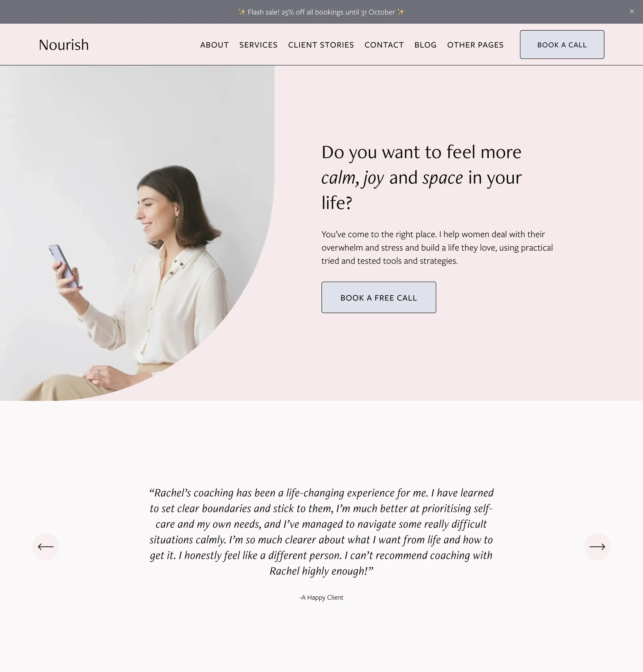The image size is (643, 672).
Task: Click the sparkle emoji before Flash sale
Action: (x=242, y=12)
